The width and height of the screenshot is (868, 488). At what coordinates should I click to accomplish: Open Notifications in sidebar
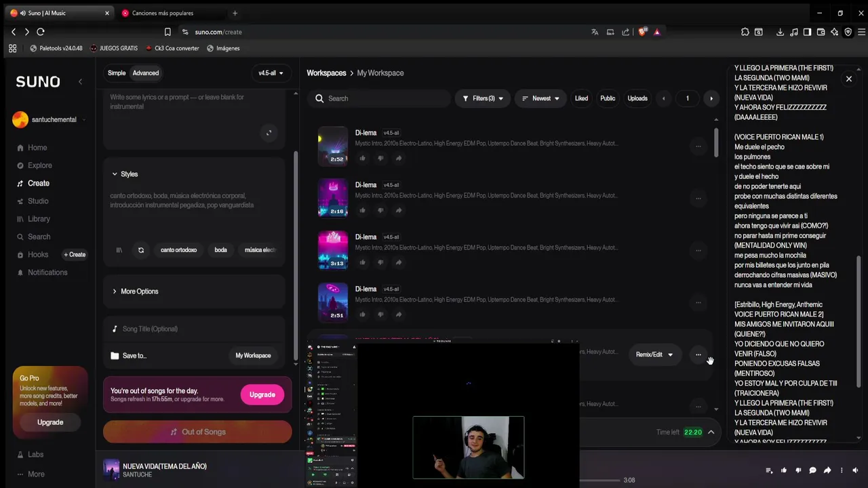(x=47, y=272)
